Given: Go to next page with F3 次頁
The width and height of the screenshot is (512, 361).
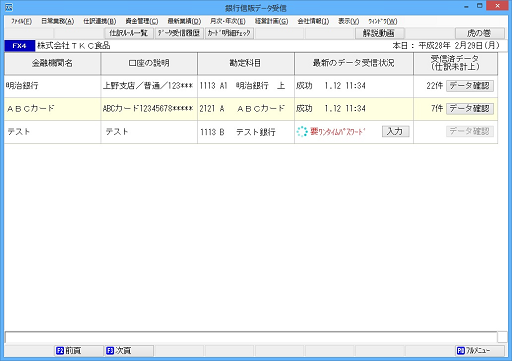Looking at the screenshot, I should (129, 351).
